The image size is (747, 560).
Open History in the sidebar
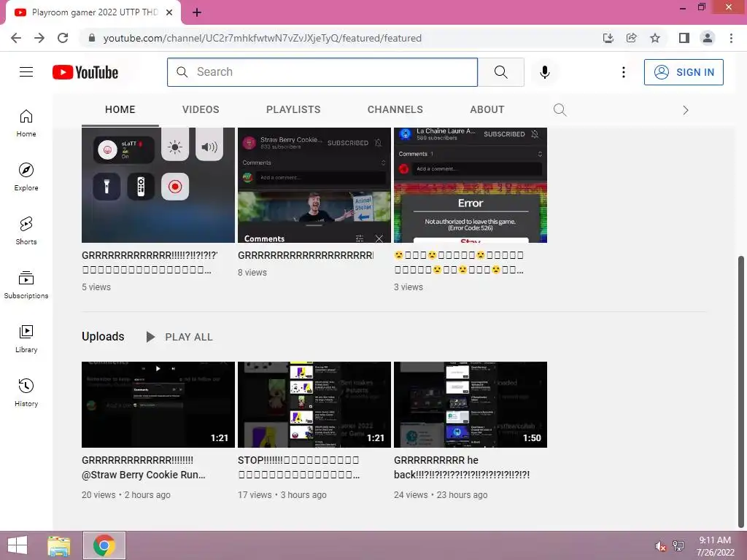tap(26, 393)
